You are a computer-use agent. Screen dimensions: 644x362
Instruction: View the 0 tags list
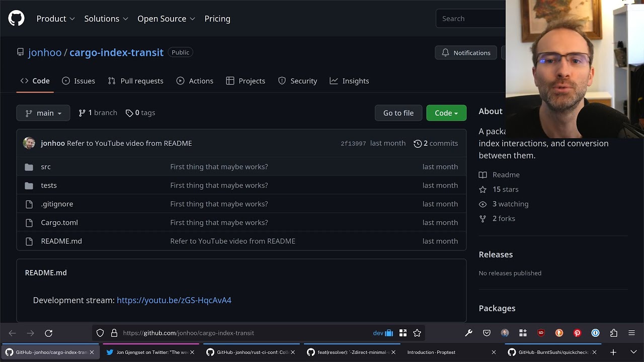[x=140, y=113]
